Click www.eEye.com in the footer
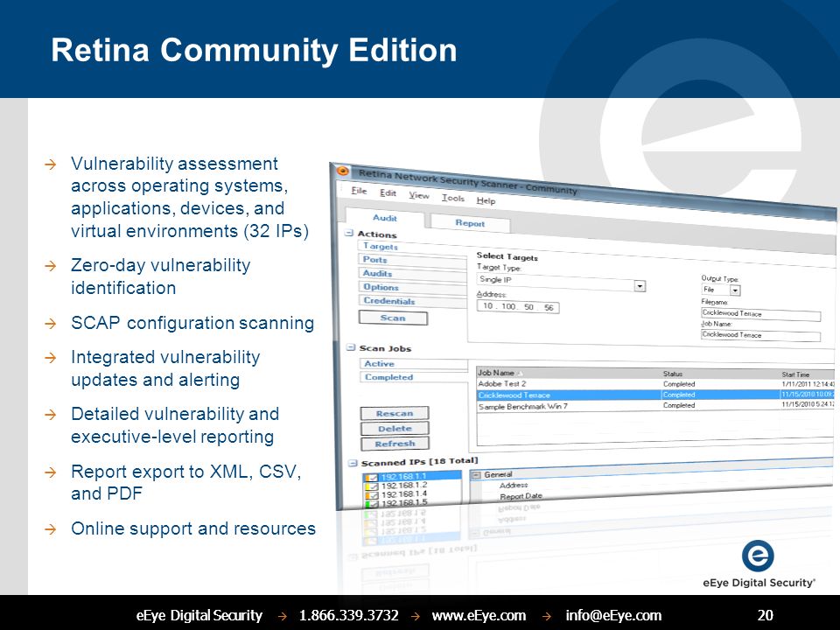 [x=479, y=615]
